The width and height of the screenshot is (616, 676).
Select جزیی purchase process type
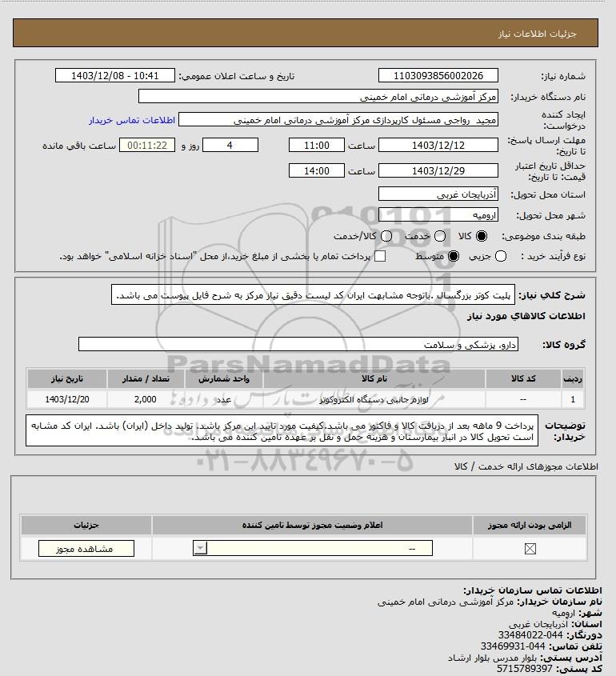(x=501, y=257)
